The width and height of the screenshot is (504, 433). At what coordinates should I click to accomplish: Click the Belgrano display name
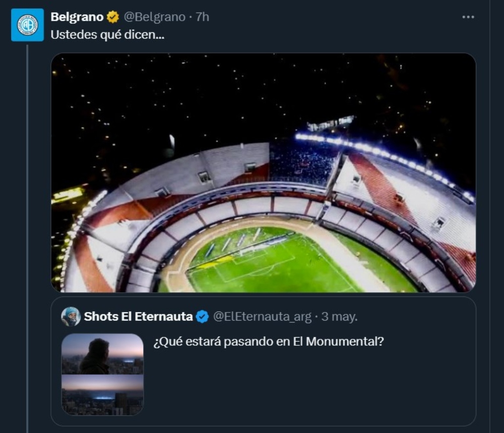tap(77, 17)
